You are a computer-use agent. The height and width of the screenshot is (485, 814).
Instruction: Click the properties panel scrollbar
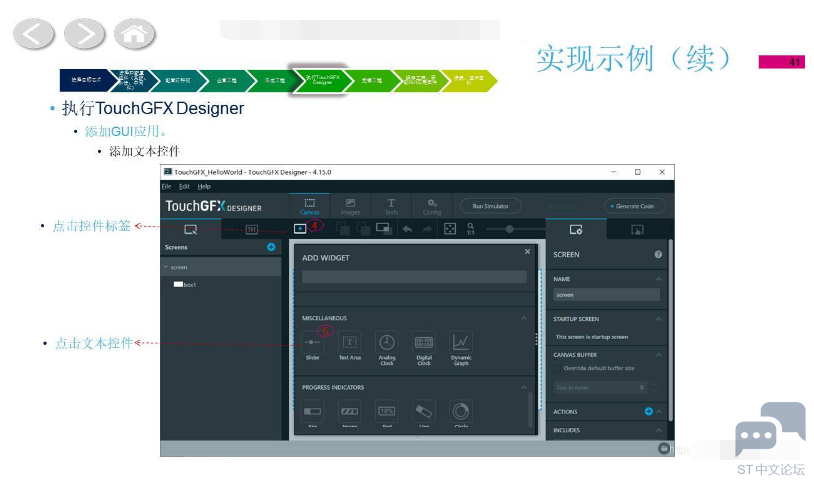pos(671,330)
